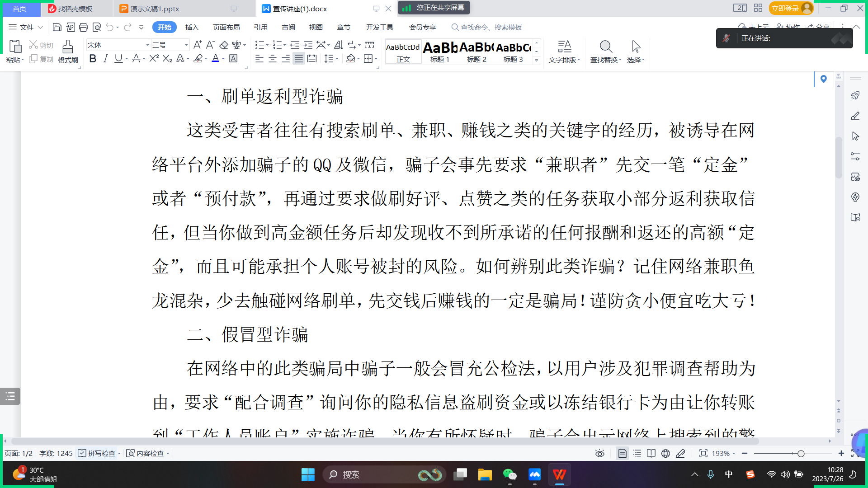The image size is (868, 488).
Task: Open WeChat from the Windows taskbar
Action: point(509,474)
